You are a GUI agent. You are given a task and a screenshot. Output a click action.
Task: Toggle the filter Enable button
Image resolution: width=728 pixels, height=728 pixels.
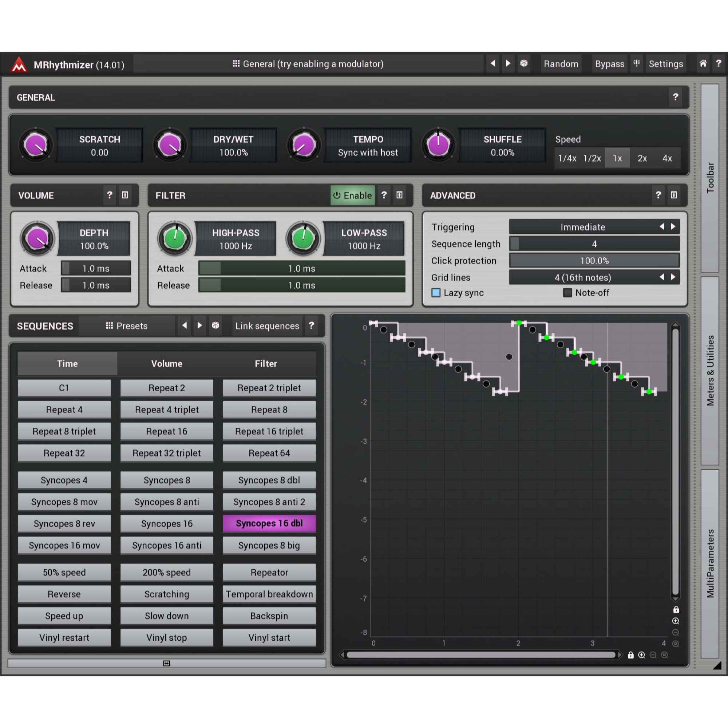352,195
